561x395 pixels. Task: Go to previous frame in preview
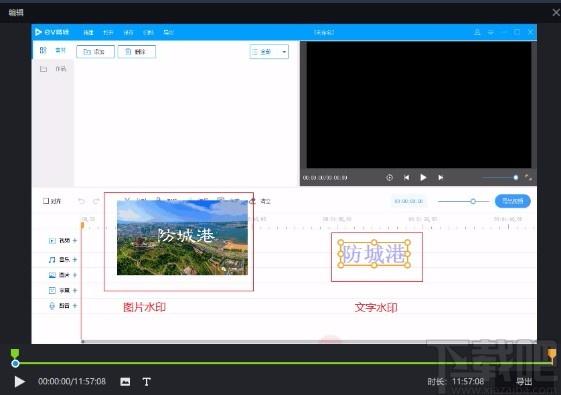tap(406, 177)
